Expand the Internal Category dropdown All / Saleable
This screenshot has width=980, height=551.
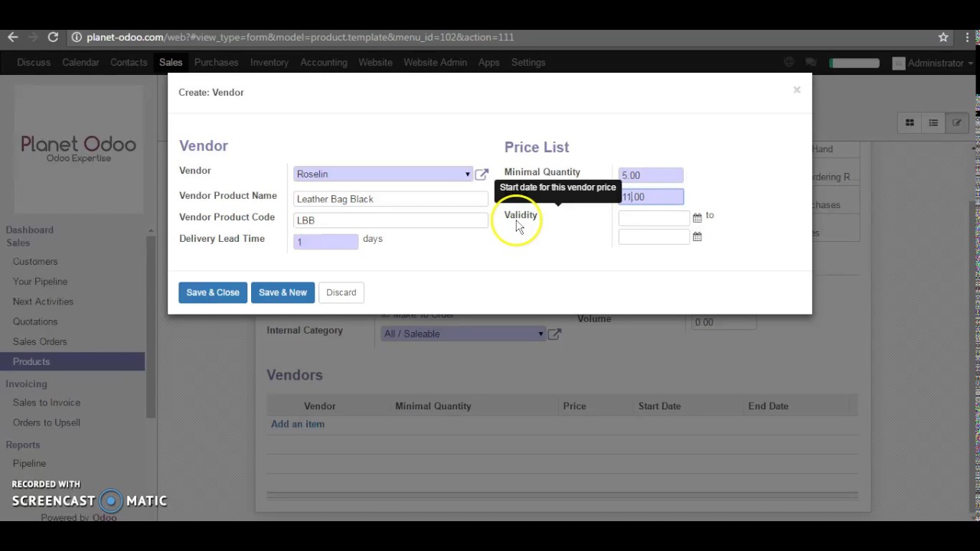[x=463, y=334]
